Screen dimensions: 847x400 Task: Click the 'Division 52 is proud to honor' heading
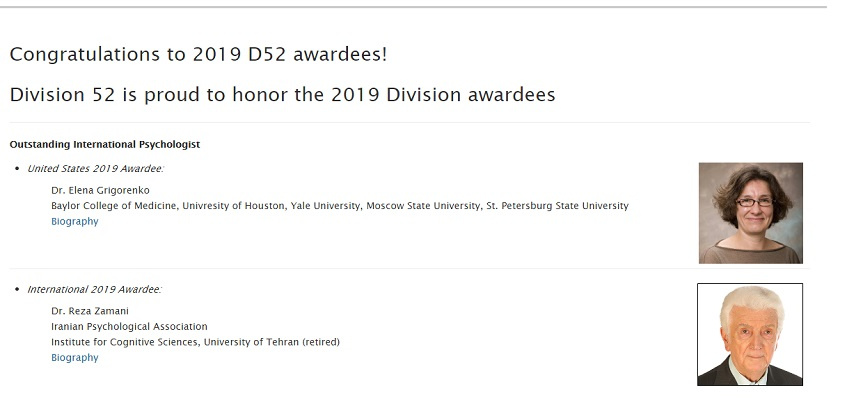(283, 95)
